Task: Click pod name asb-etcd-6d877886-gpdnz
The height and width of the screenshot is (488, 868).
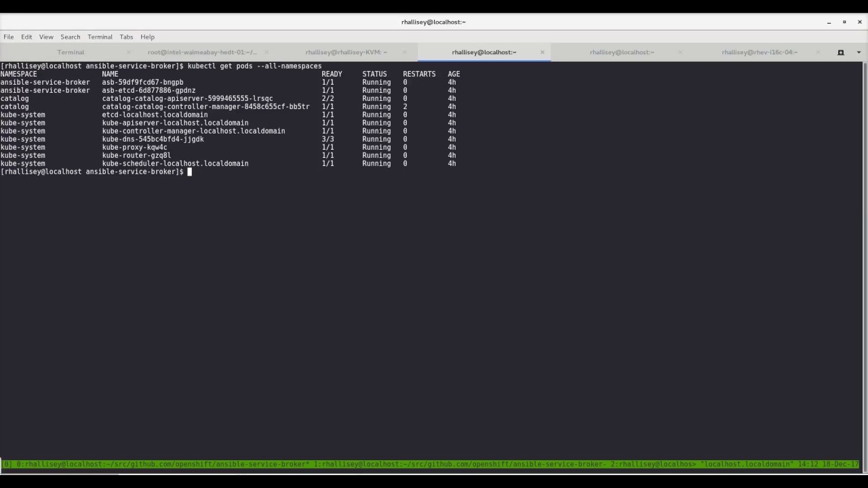Action: [x=149, y=90]
